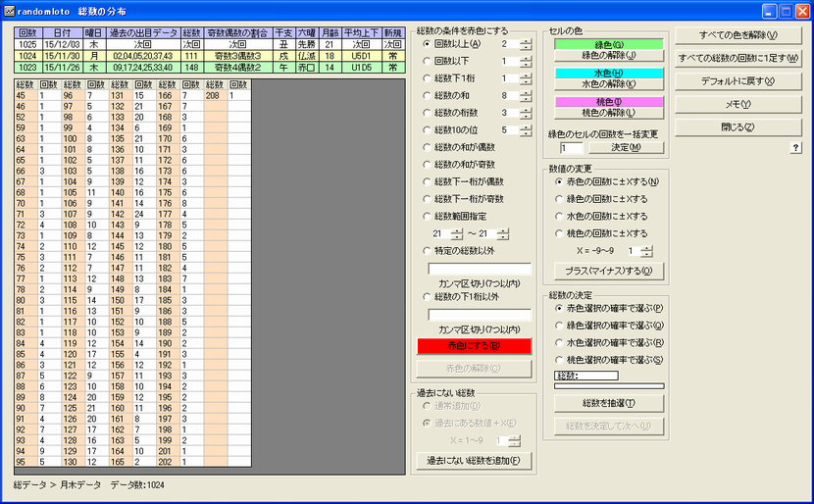Click the question mark help button
Image resolution: width=814 pixels, height=504 pixels.
click(795, 148)
